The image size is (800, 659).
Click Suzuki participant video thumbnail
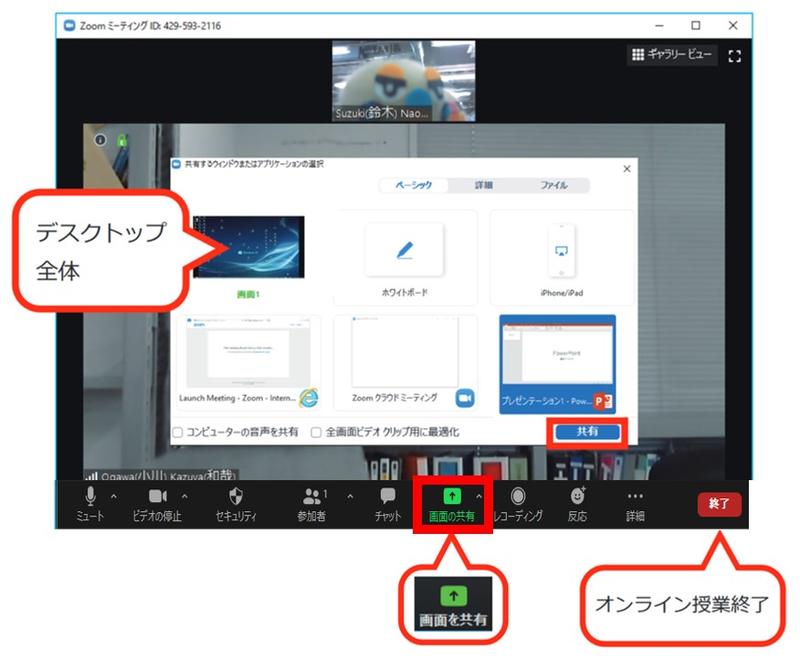(404, 81)
